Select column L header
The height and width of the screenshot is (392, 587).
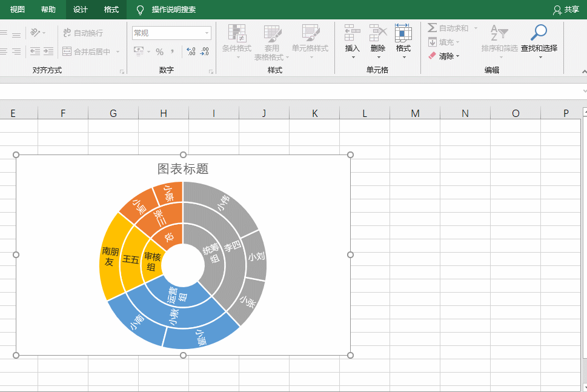tap(365, 113)
